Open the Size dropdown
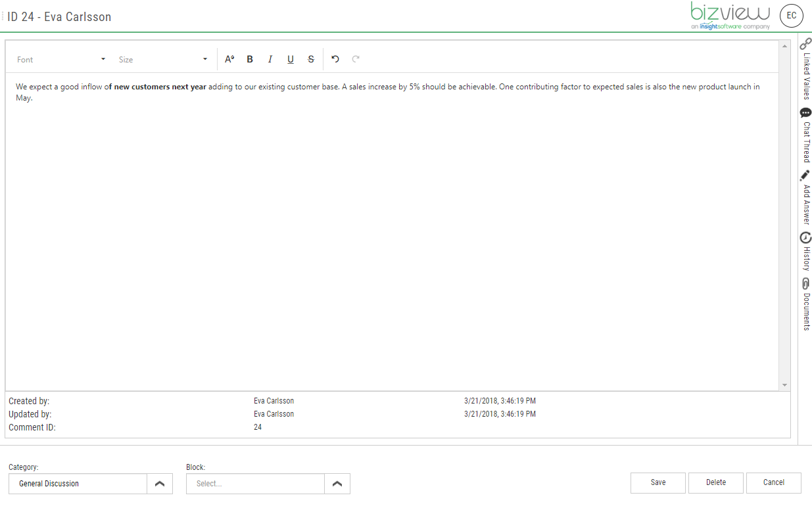812x510 pixels. coord(163,59)
